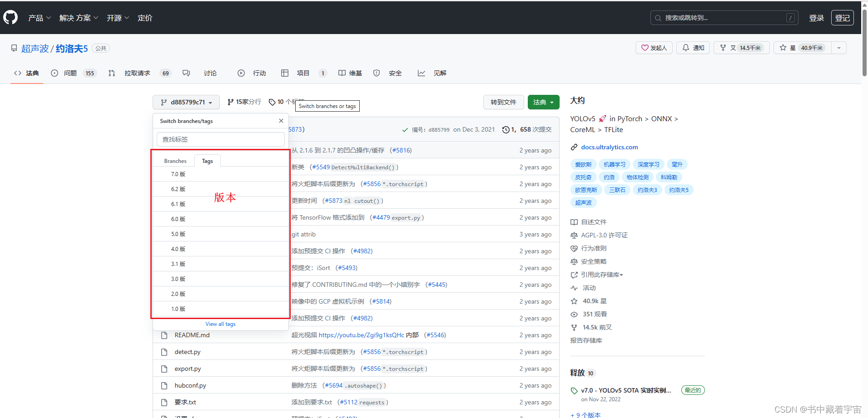
Task: Click the file icon beside hubconf.py
Action: tap(164, 386)
